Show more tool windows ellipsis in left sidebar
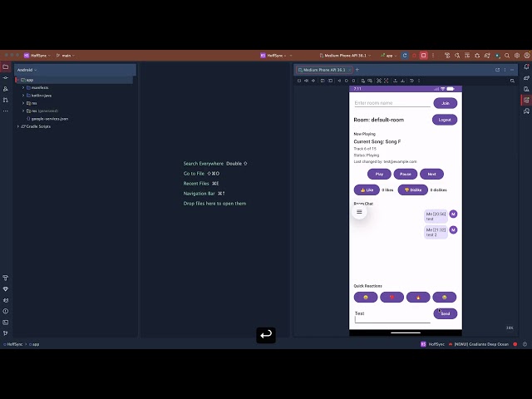The width and height of the screenshot is (532, 399). tap(6, 111)
